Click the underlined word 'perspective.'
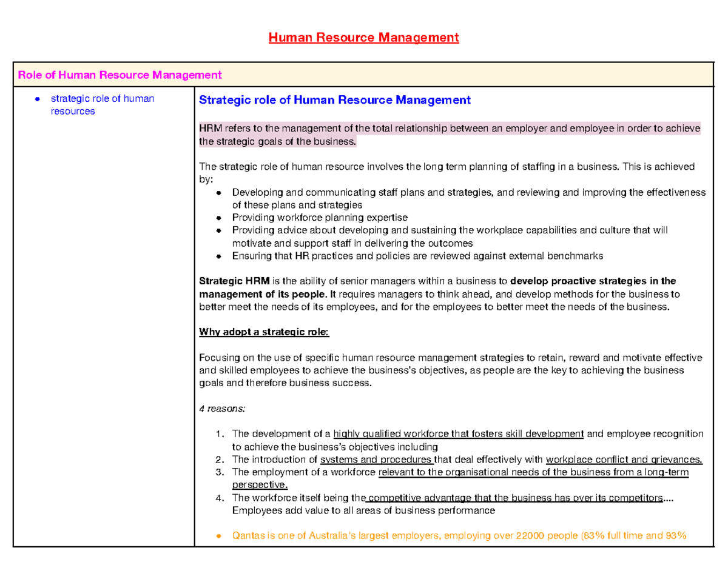This screenshot has width=728, height=562. (260, 486)
